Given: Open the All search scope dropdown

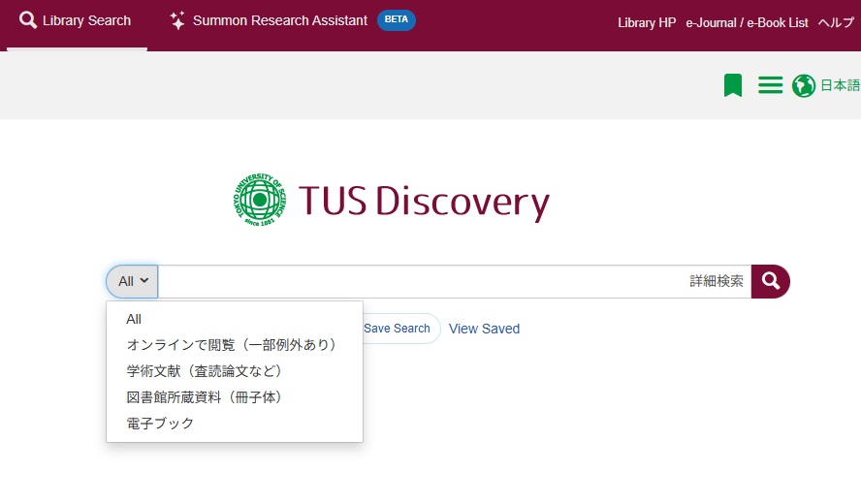Looking at the screenshot, I should pos(132,282).
